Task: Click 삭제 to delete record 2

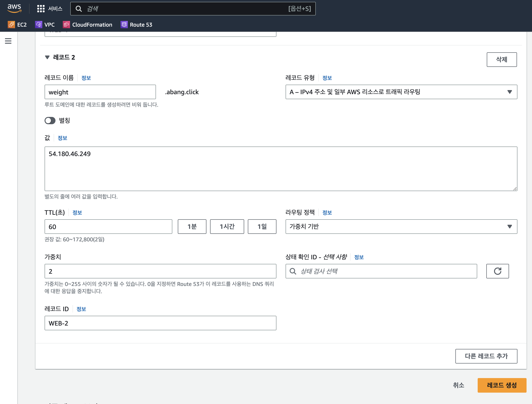Action: point(502,59)
